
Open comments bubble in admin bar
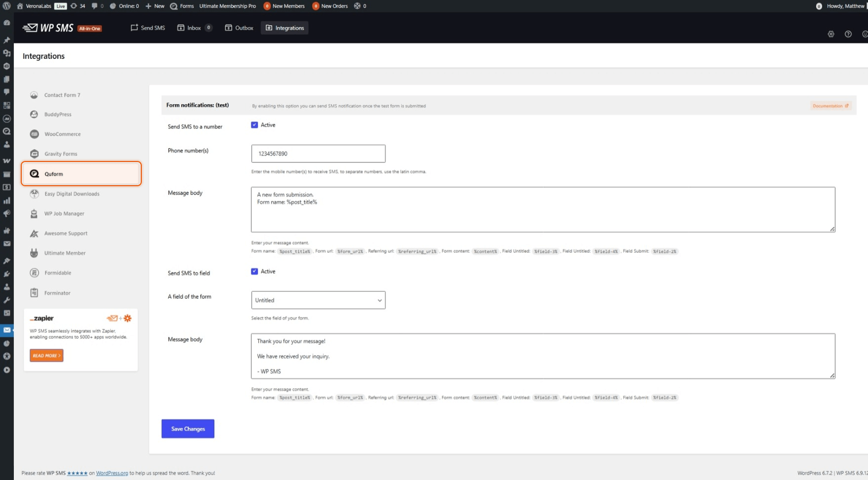97,6
